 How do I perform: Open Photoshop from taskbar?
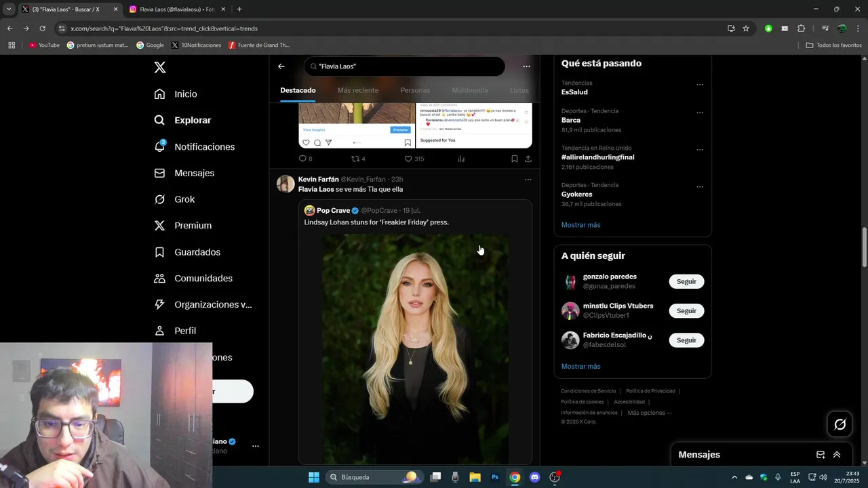point(495,477)
